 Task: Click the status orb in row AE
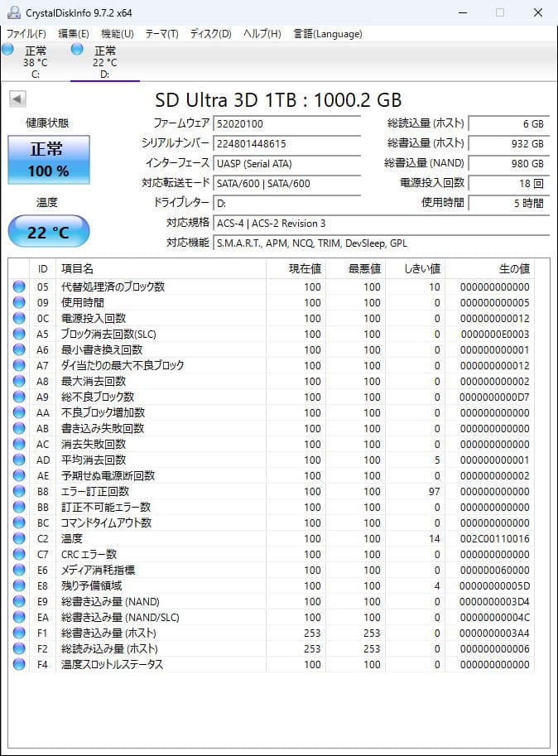(19, 475)
